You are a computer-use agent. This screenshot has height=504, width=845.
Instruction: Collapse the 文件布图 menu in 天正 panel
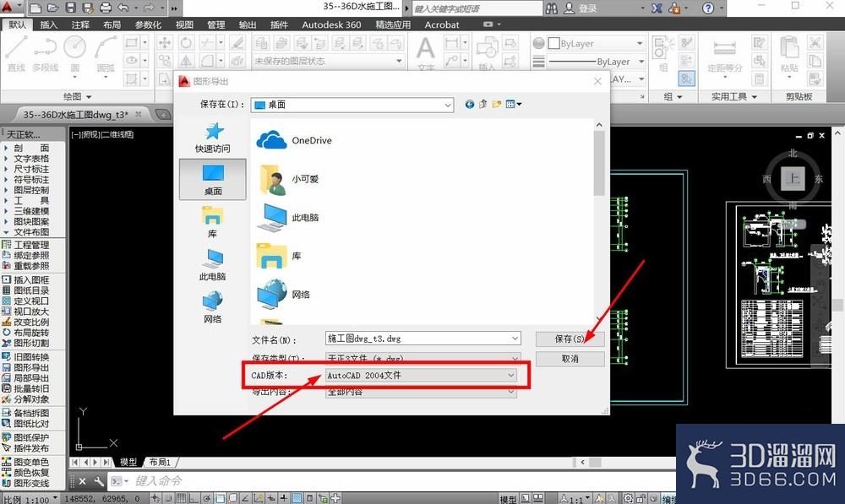(31, 232)
